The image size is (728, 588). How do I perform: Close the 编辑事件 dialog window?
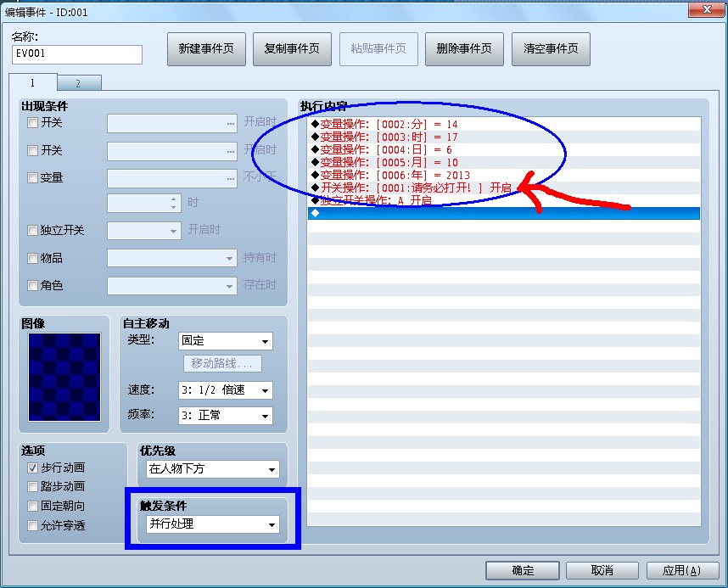click(706, 9)
